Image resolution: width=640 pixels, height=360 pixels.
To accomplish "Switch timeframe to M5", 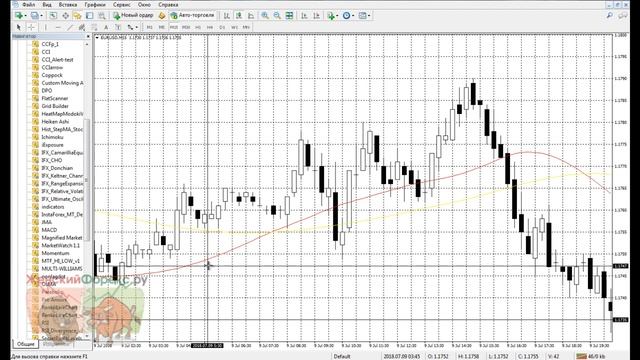I will pyautogui.click(x=162, y=27).
